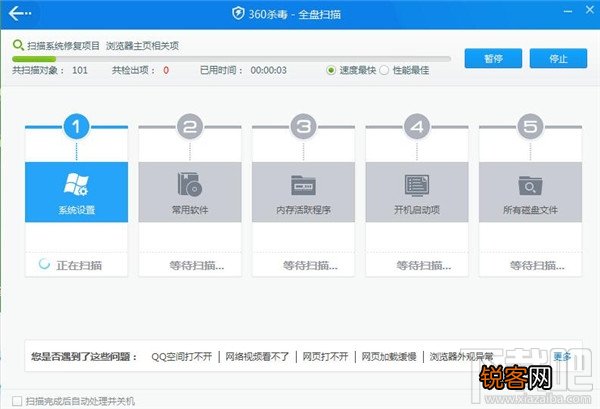Click step number 5 circle
This screenshot has width=600, height=409.
[530, 127]
